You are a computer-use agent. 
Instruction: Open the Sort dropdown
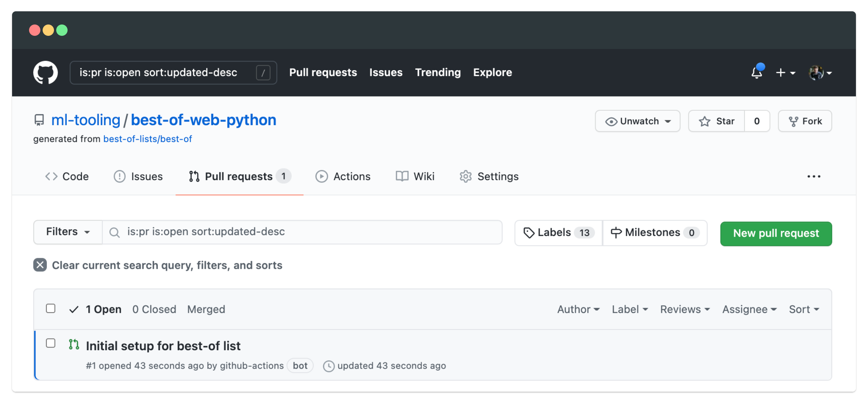click(x=804, y=309)
